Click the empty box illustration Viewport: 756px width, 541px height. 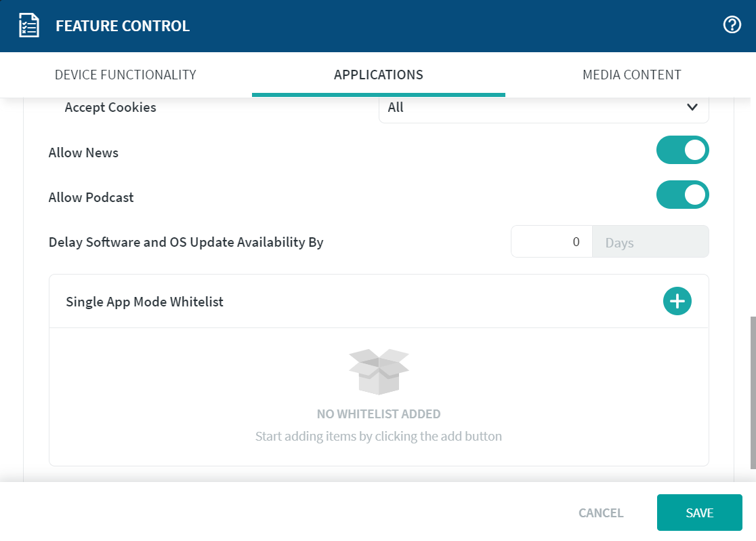[379, 372]
